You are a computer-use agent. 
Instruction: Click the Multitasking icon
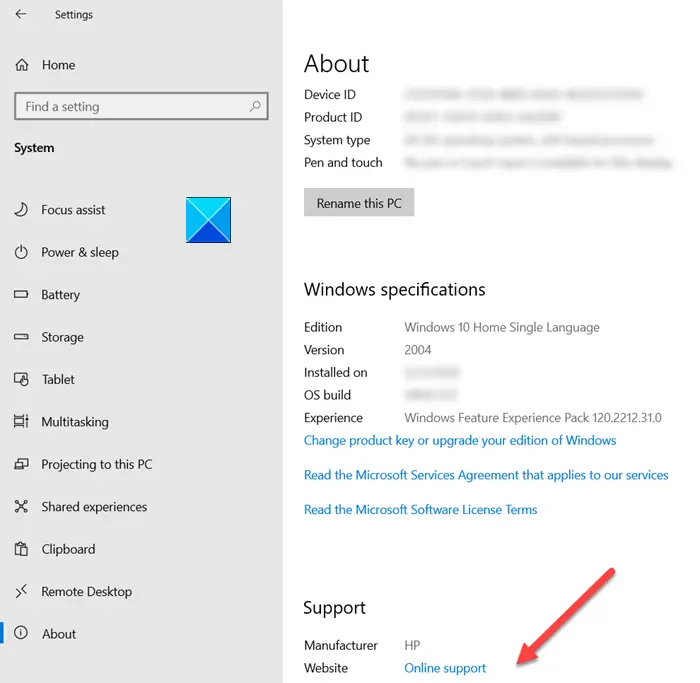click(x=21, y=421)
